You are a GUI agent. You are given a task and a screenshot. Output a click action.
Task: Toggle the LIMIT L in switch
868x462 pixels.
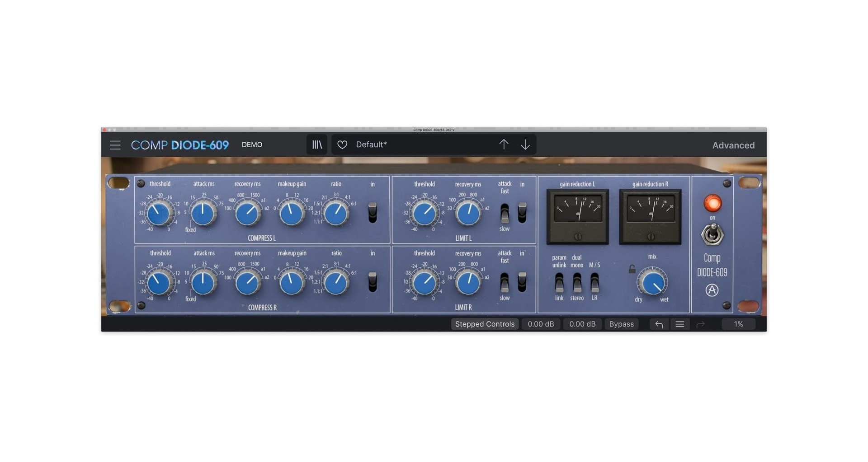click(x=522, y=213)
